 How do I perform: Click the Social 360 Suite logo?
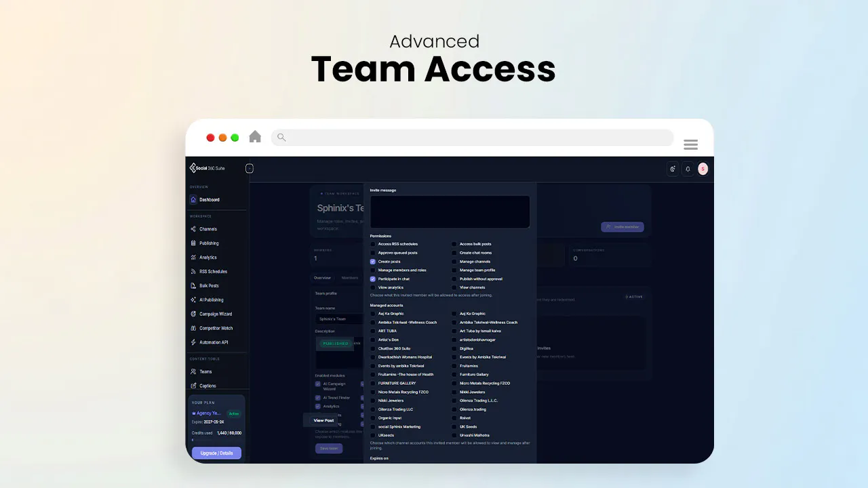[208, 168]
